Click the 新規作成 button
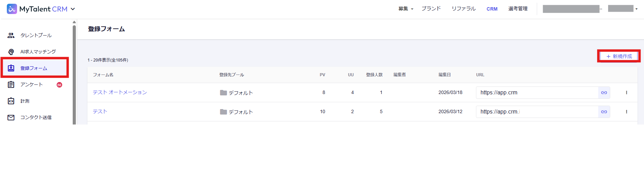 619,56
